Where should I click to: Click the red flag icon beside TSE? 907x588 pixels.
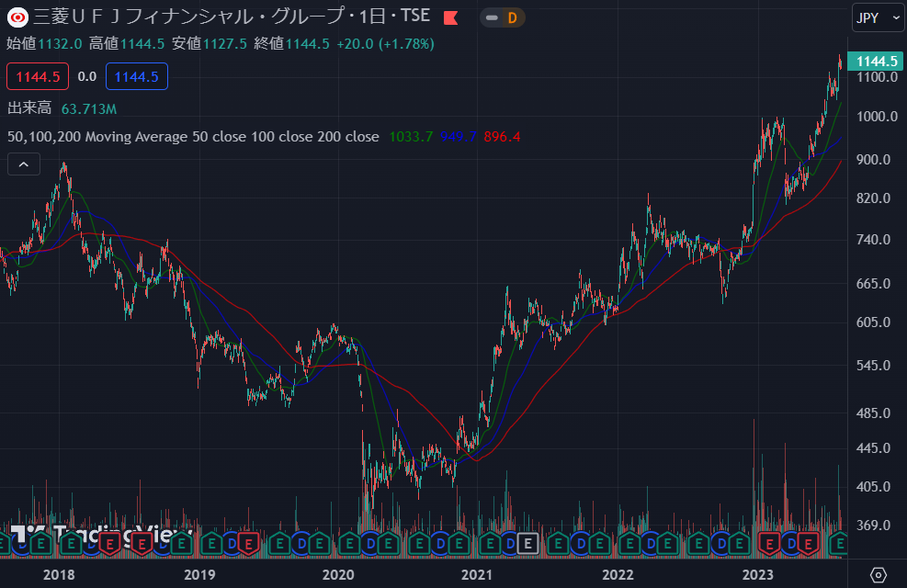(450, 18)
